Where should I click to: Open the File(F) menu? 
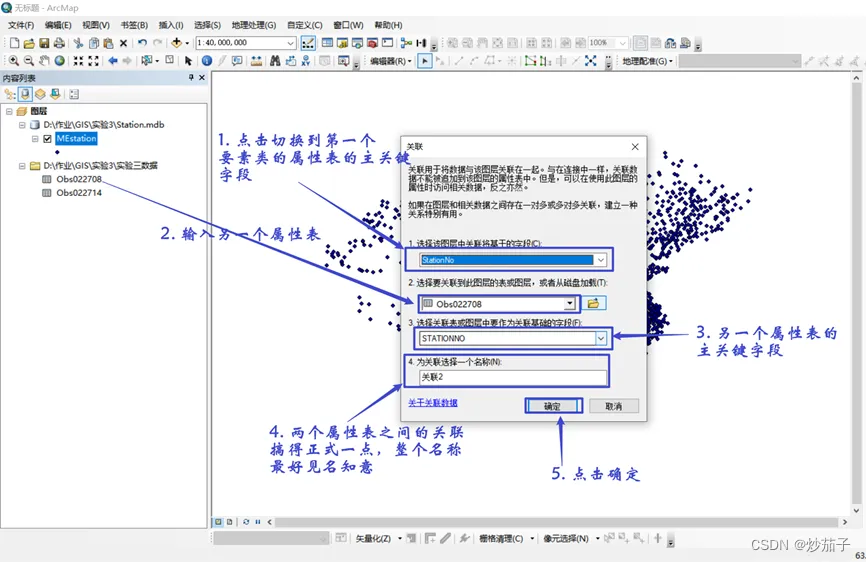point(21,25)
